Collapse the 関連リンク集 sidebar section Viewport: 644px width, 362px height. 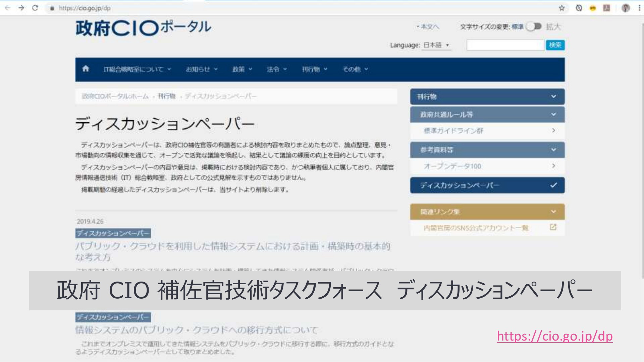coord(487,212)
